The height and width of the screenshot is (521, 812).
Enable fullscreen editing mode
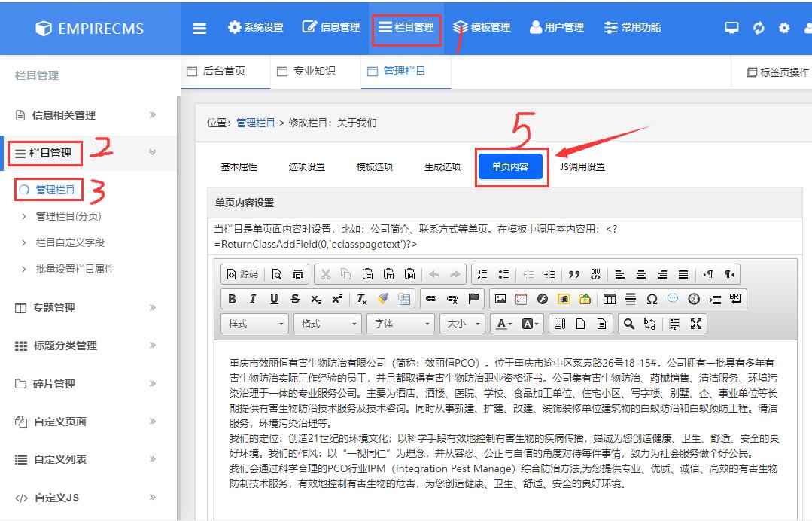tap(695, 324)
